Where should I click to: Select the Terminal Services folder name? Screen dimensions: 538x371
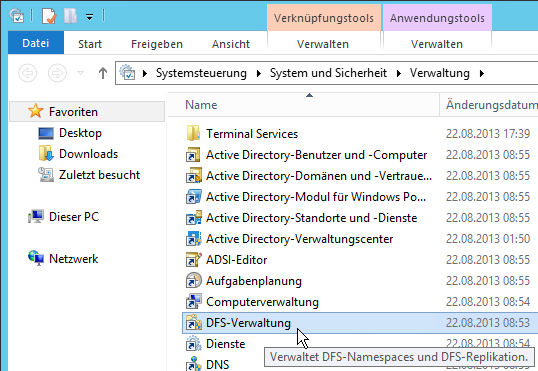(x=252, y=134)
